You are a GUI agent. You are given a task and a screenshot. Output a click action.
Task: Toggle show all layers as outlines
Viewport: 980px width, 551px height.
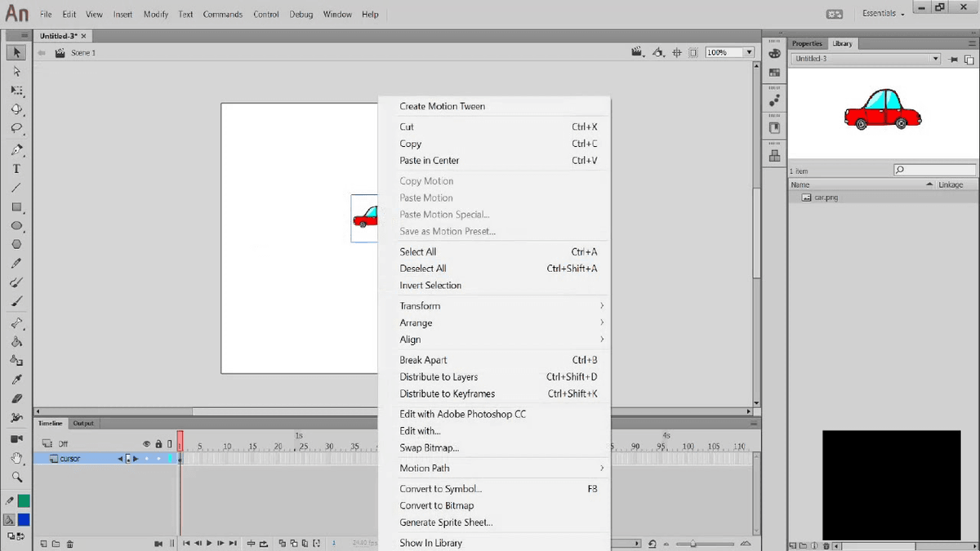pos(170,444)
